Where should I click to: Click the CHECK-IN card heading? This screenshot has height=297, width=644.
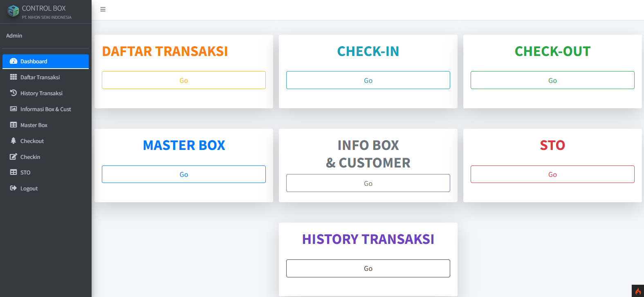tap(368, 51)
